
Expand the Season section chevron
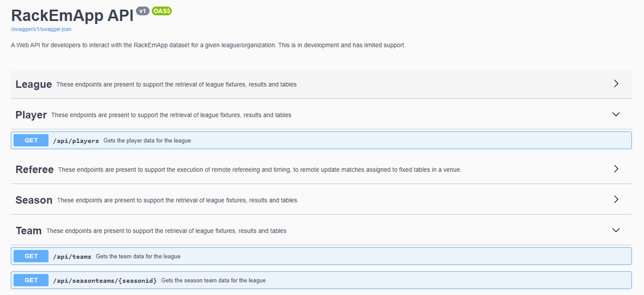[616, 199]
